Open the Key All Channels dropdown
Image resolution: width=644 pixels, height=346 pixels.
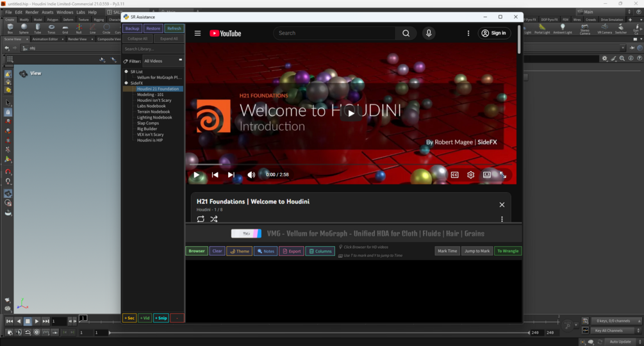click(x=616, y=331)
